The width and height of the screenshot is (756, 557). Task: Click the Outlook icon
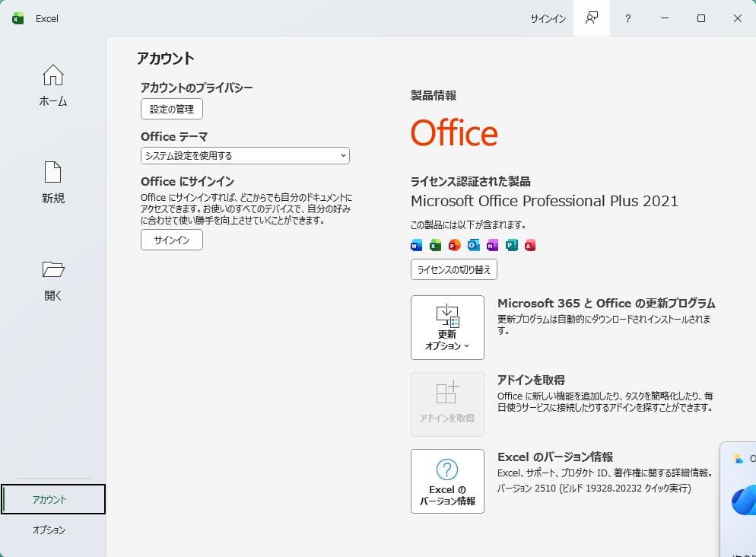[x=472, y=245]
